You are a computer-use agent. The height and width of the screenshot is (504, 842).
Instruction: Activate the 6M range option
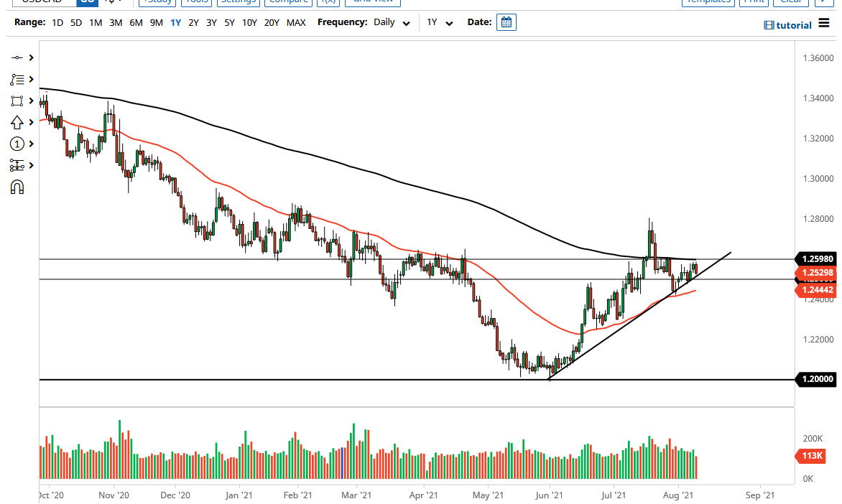[134, 22]
